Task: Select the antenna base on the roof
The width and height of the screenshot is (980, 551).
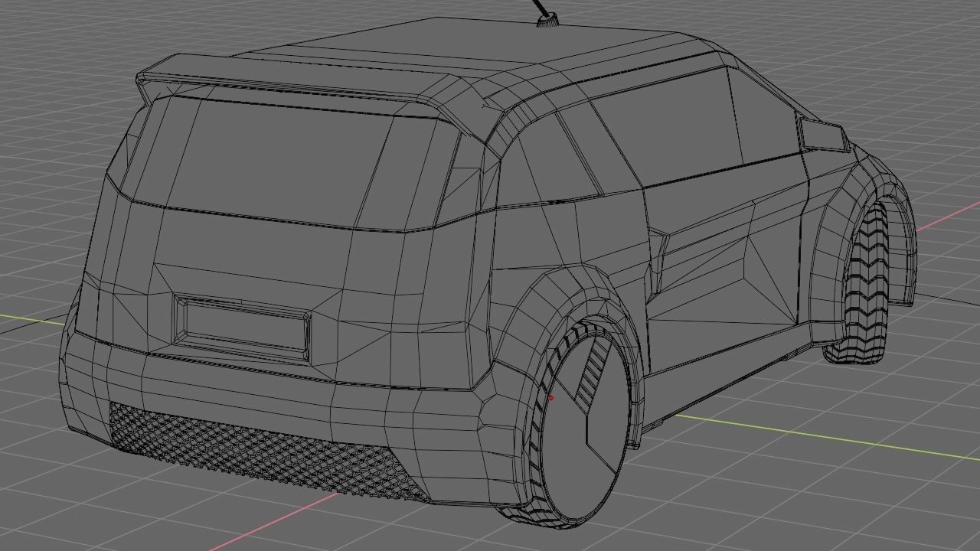Action: 547,21
